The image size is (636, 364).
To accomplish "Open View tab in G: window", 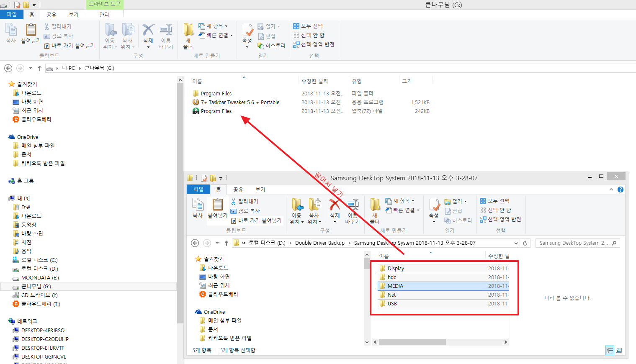I will [74, 15].
